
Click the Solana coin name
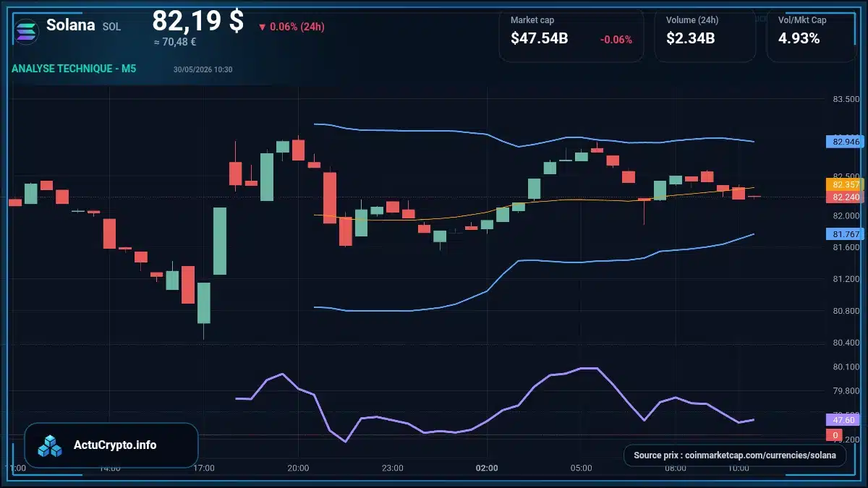71,25
